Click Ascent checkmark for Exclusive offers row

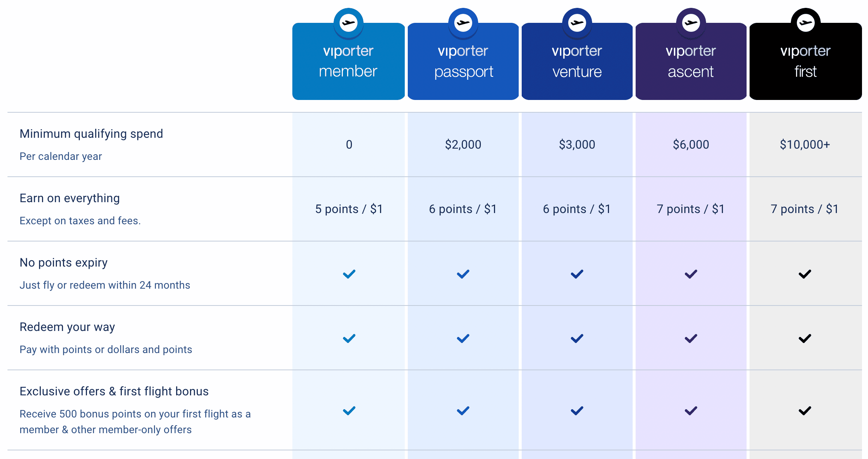pyautogui.click(x=691, y=411)
